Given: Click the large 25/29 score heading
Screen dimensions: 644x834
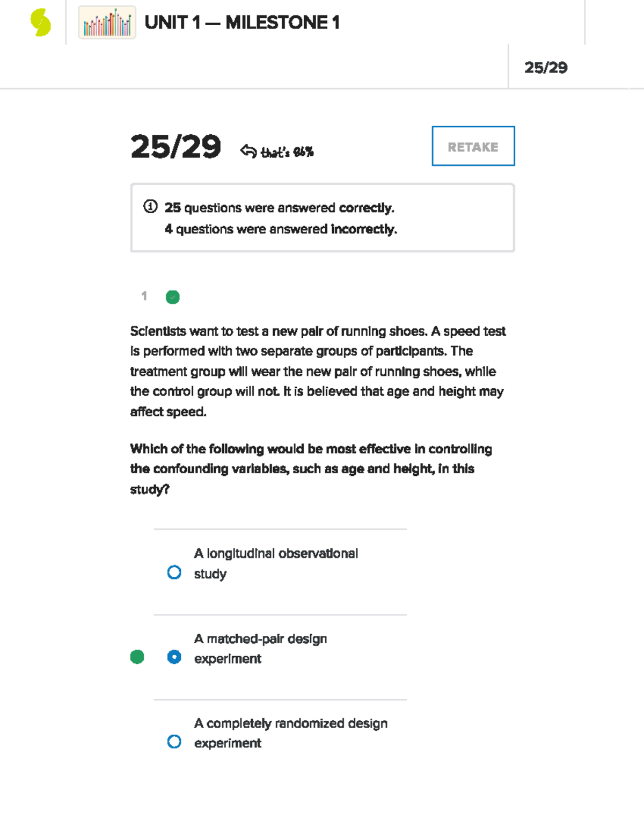Looking at the screenshot, I should click(175, 147).
